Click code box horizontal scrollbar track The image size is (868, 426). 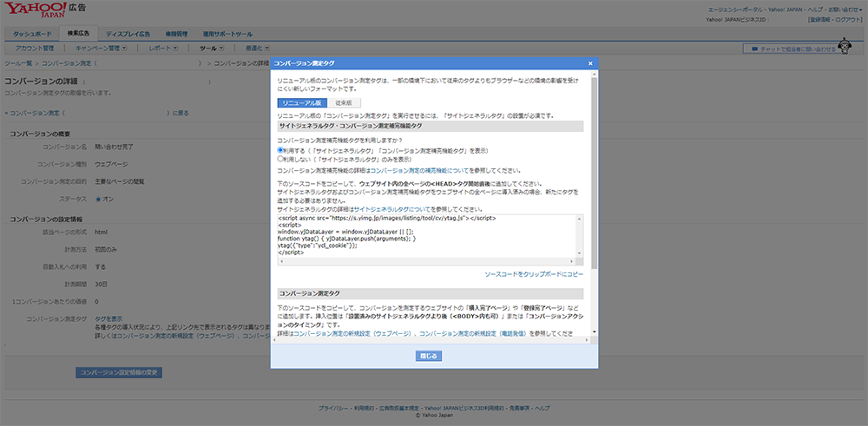(x=427, y=260)
